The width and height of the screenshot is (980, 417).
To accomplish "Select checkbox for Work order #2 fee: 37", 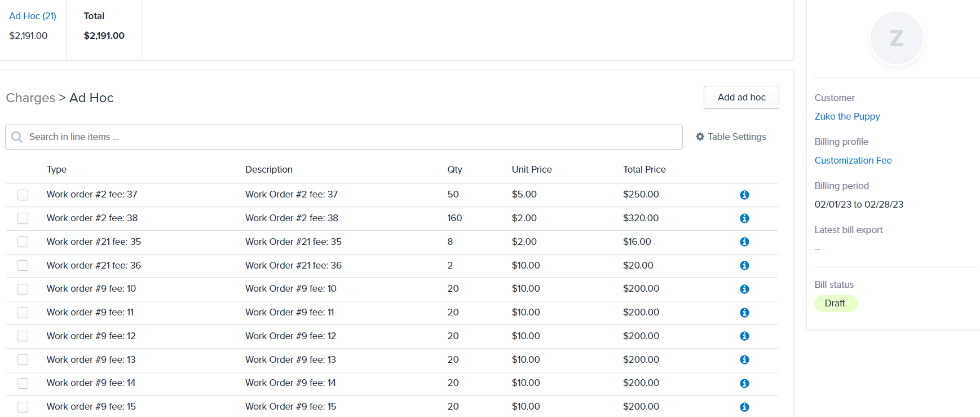I will pyautogui.click(x=23, y=195).
